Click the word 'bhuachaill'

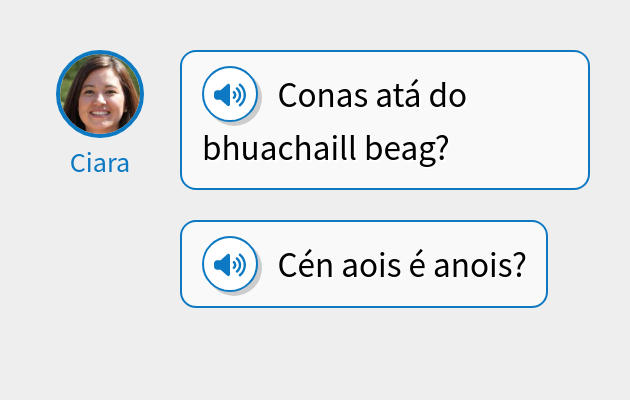(280, 149)
